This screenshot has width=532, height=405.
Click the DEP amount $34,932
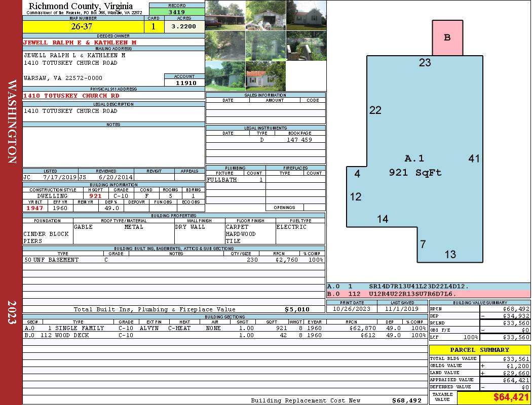click(515, 316)
